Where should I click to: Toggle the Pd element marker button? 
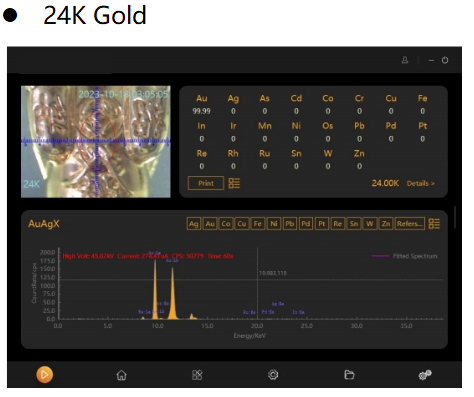tap(306, 224)
